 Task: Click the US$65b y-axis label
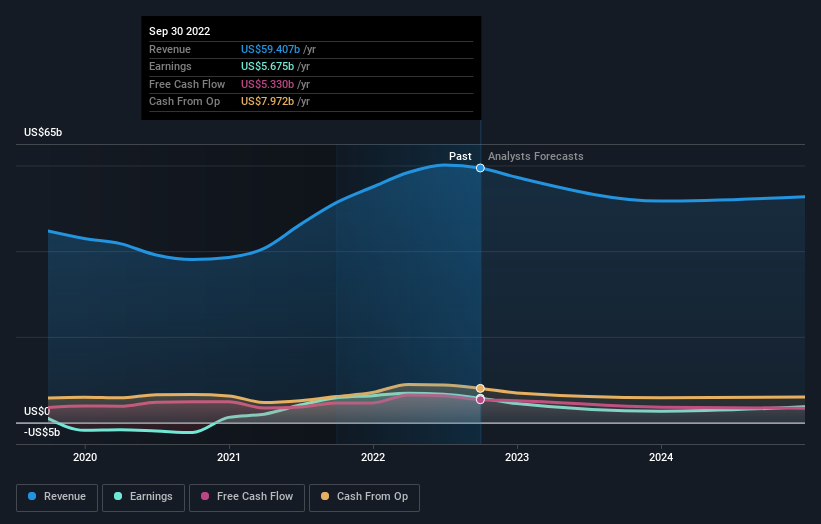coord(43,132)
